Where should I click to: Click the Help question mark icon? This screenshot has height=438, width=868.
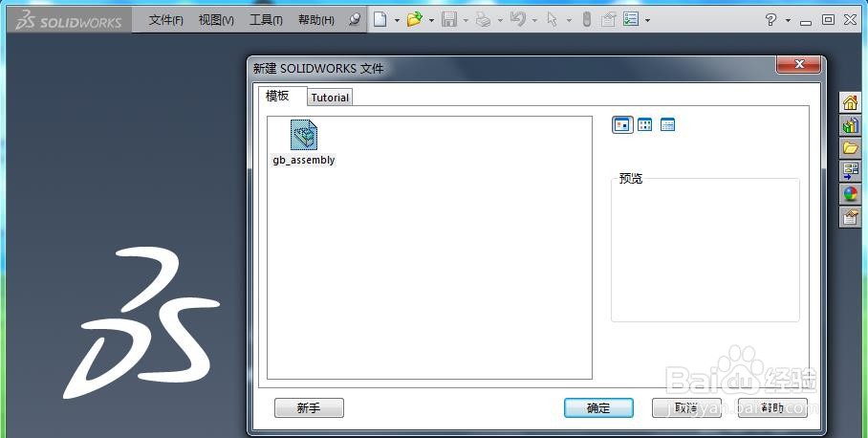tap(770, 20)
